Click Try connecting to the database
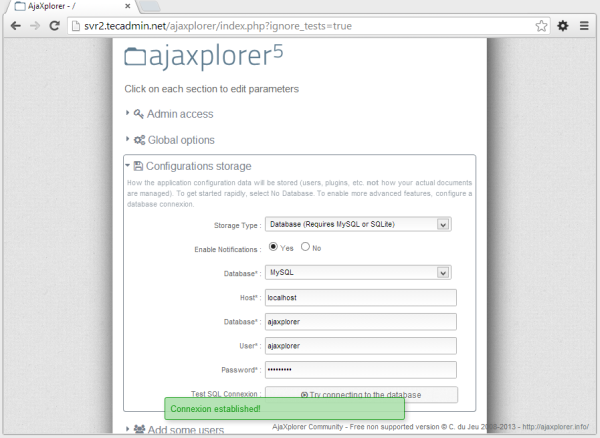 tap(360, 395)
